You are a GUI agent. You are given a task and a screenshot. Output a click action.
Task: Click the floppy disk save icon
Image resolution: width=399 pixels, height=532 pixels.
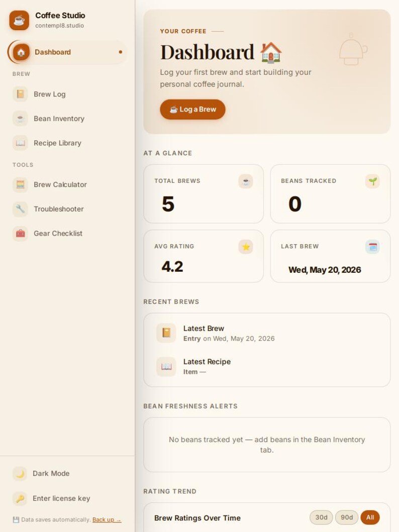click(x=16, y=520)
